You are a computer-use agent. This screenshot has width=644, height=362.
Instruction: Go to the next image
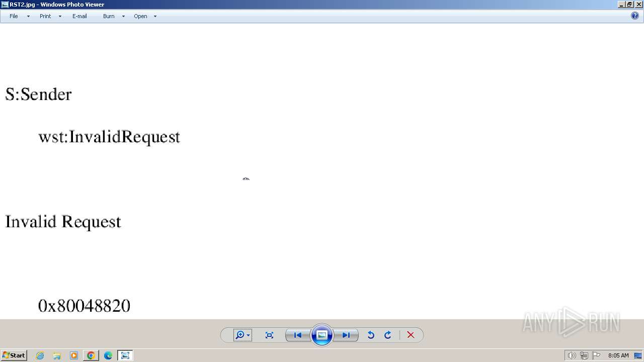click(346, 335)
